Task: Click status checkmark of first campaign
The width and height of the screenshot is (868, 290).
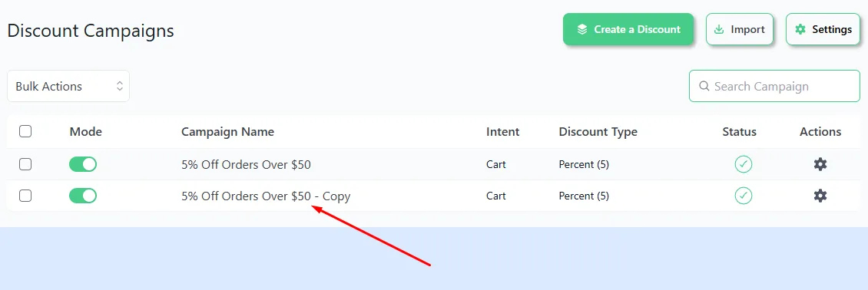Action: [743, 164]
